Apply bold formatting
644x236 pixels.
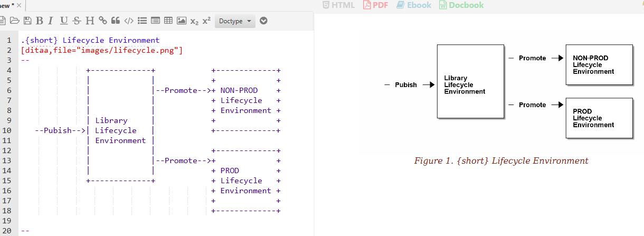point(39,21)
